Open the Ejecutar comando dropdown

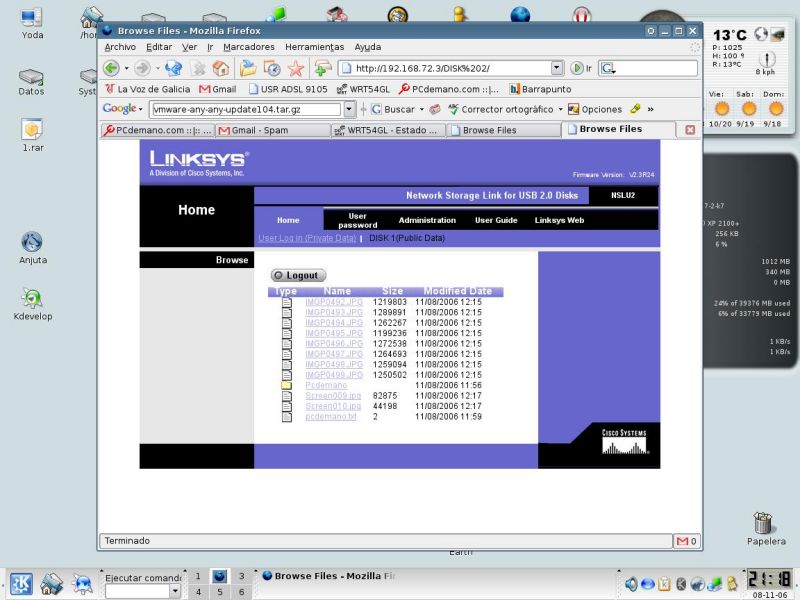(x=174, y=591)
